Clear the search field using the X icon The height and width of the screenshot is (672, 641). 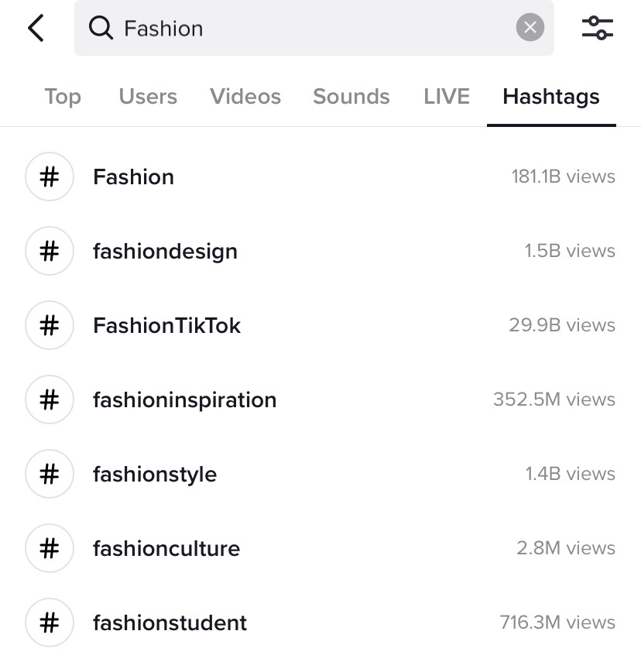tap(530, 27)
